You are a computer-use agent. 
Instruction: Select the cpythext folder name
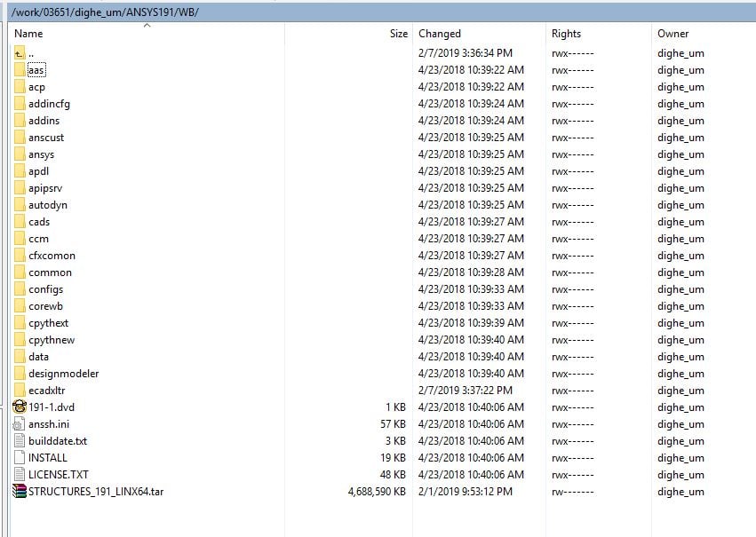[49, 323]
